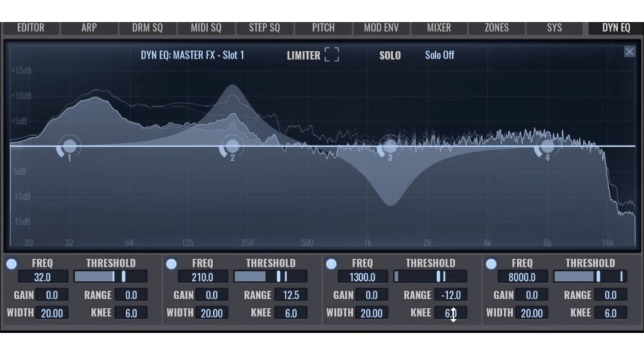This screenshot has height=355, width=644.
Task: Click band 3 threshold slider
Action: click(430, 276)
